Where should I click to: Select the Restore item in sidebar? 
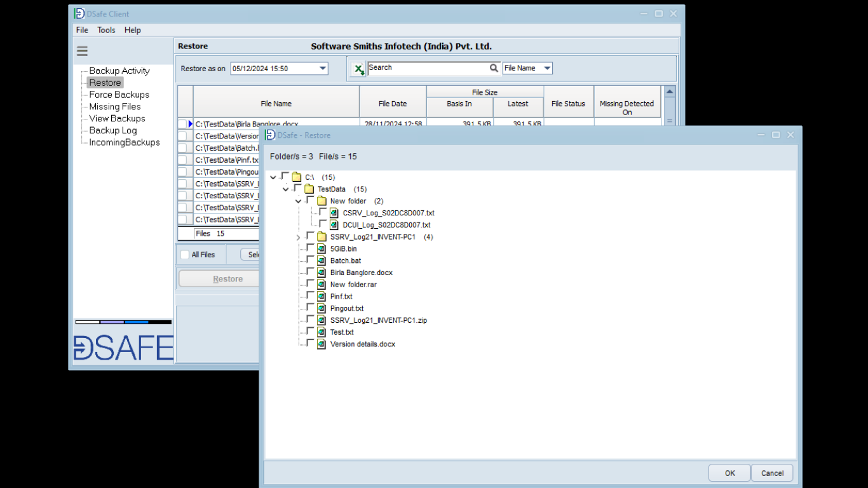(x=105, y=83)
